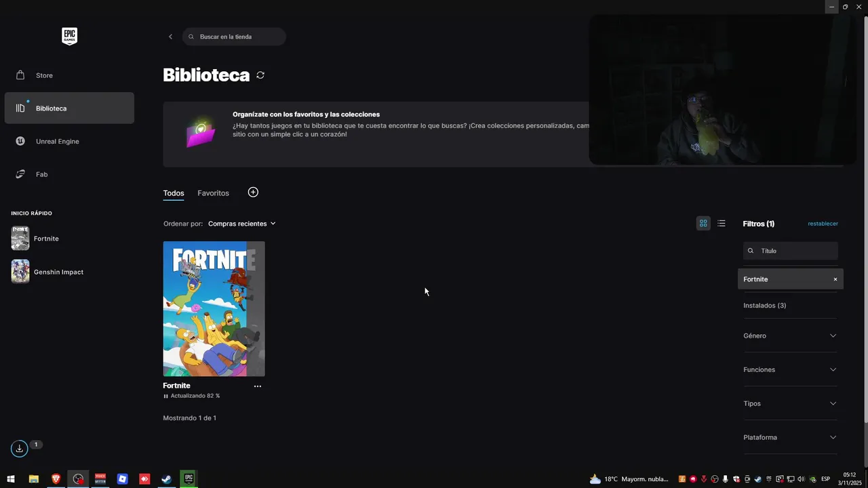Screen dimensions: 868x488
Task: Open the Fortnite game cover
Action: tap(214, 308)
